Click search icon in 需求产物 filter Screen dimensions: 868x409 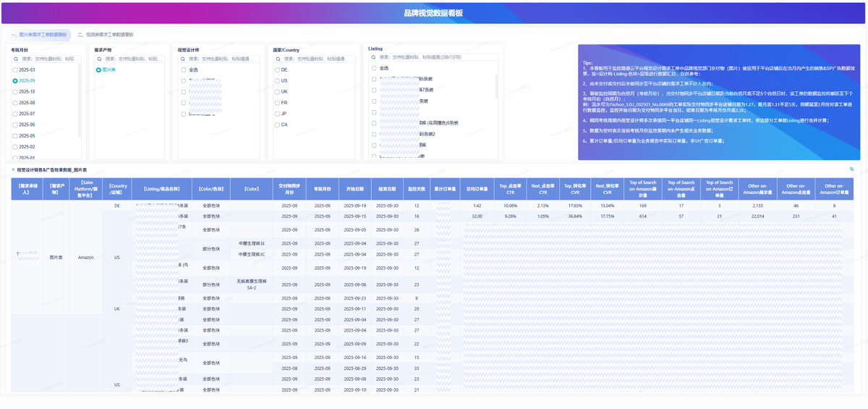pyautogui.click(x=99, y=59)
